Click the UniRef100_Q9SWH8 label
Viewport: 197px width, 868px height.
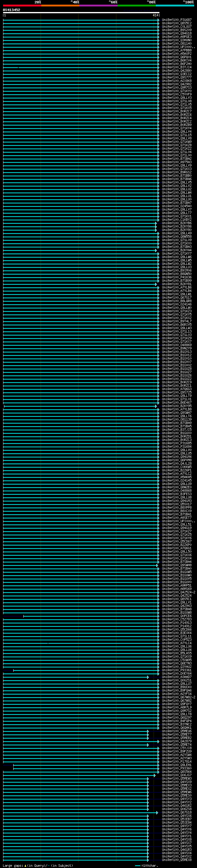[176, 565]
